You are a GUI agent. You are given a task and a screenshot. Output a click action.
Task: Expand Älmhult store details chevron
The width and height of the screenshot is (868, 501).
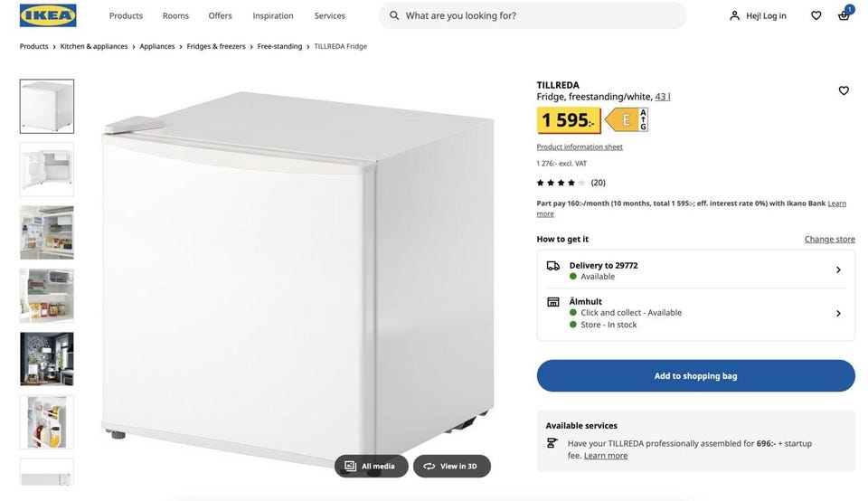(838, 313)
